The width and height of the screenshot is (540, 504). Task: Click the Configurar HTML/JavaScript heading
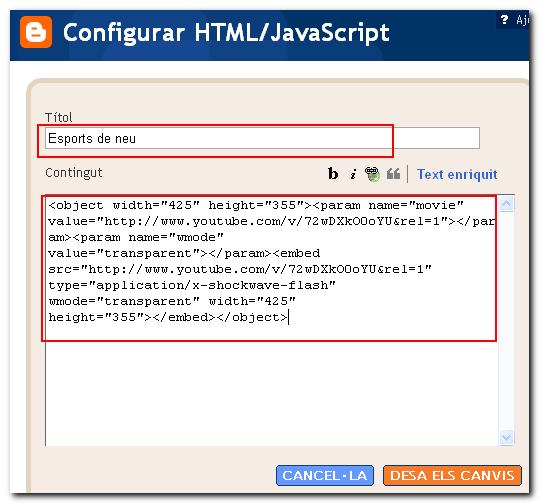(226, 33)
